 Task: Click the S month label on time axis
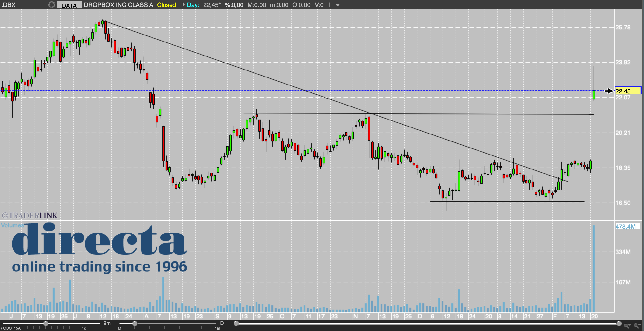coord(217,316)
